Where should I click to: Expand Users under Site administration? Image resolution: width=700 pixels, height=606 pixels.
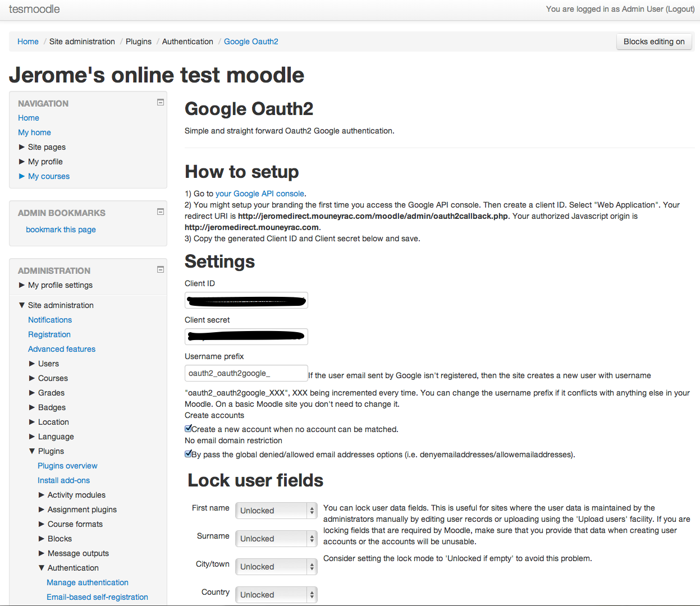pyautogui.click(x=32, y=364)
